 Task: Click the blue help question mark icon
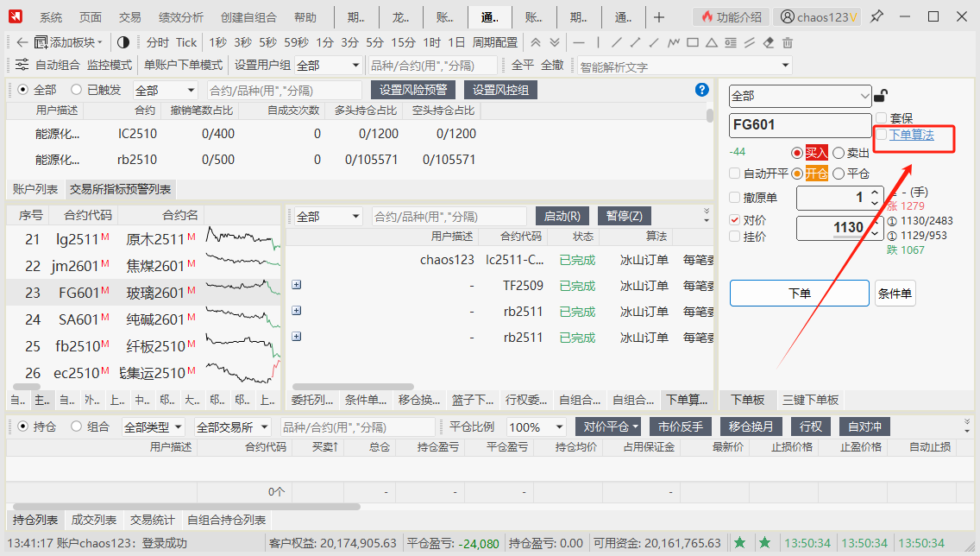(x=701, y=90)
